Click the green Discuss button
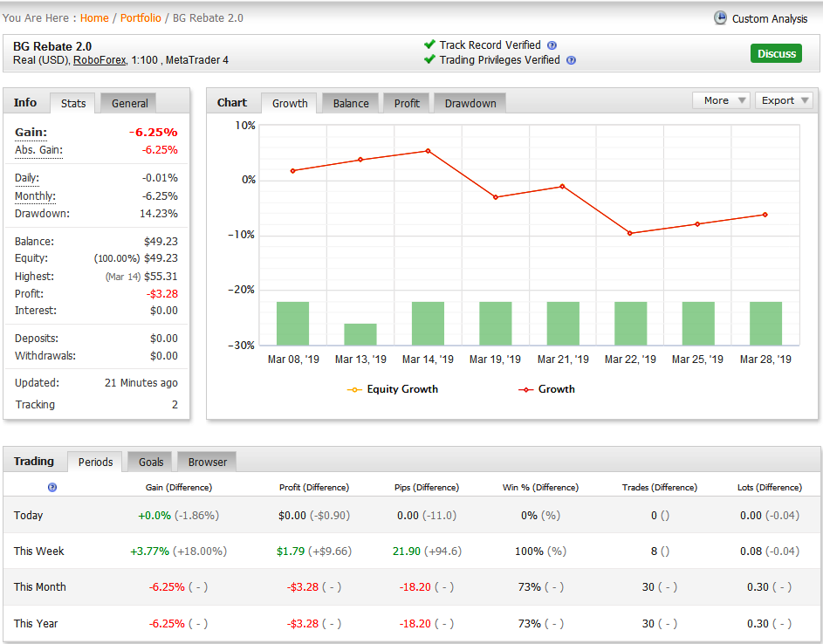The height and width of the screenshot is (644, 823). [776, 53]
